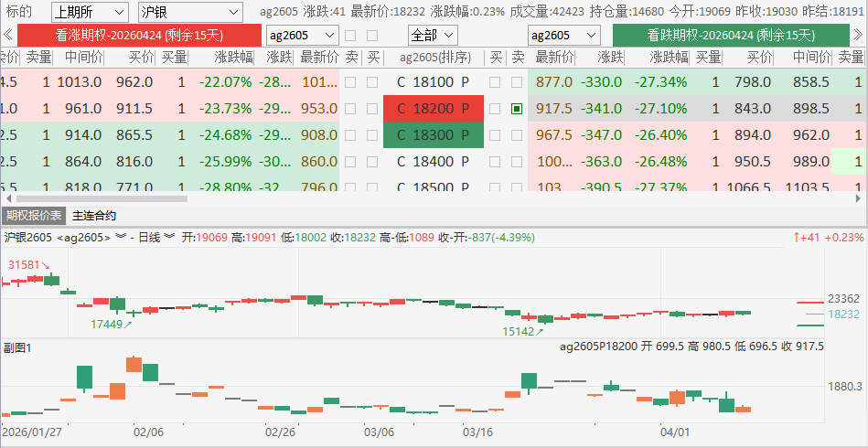Click the 23362 price axis label
This screenshot has width=868, height=448.
[844, 299]
